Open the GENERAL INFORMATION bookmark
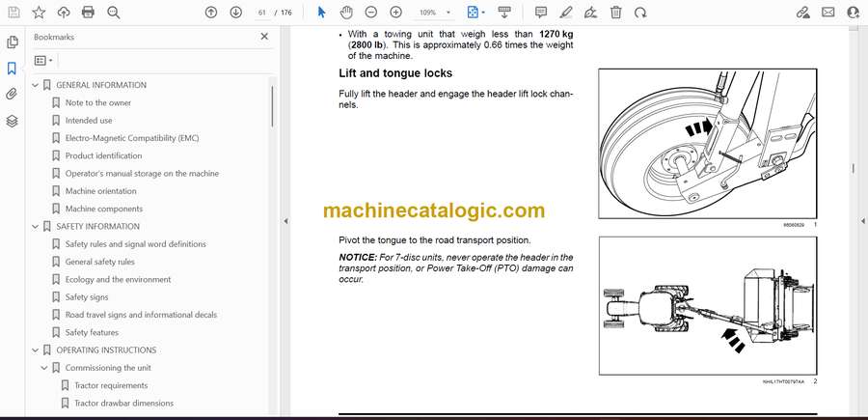The image size is (868, 420). 101,85
